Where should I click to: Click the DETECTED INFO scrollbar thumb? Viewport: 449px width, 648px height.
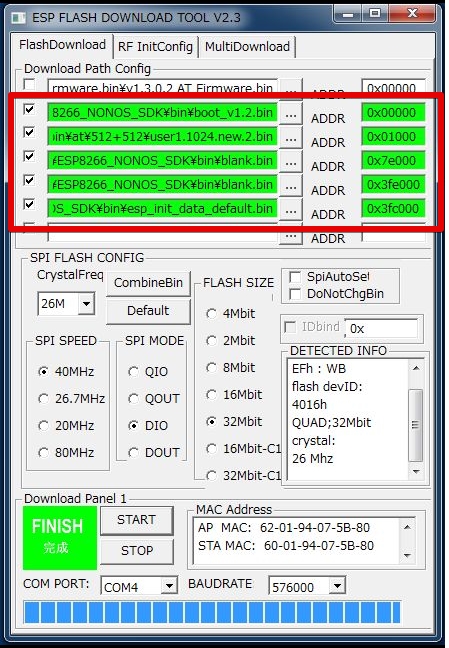[416, 425]
